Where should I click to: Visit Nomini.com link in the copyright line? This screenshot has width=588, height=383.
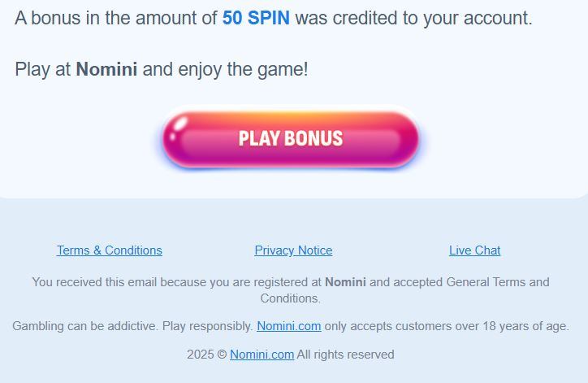click(262, 355)
